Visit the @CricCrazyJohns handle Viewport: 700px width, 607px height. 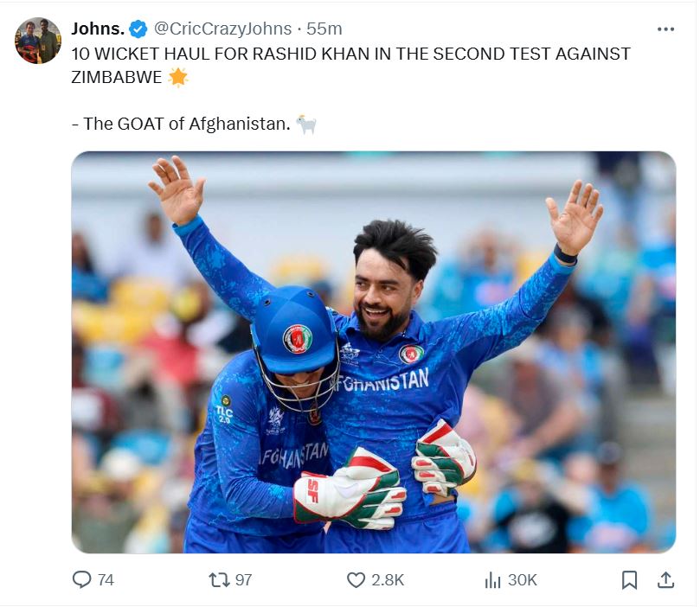222,29
